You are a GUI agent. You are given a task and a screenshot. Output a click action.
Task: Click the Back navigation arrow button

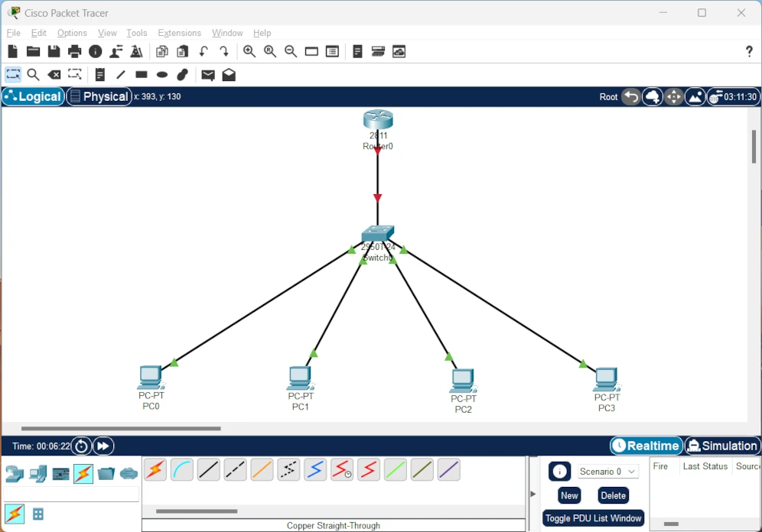630,97
